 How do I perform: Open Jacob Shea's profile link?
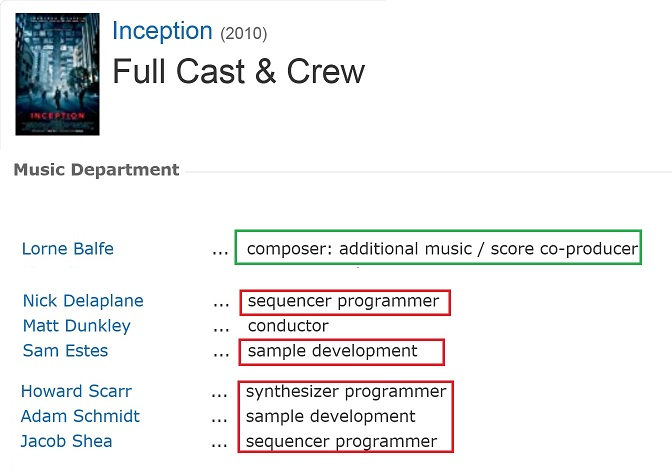67,441
